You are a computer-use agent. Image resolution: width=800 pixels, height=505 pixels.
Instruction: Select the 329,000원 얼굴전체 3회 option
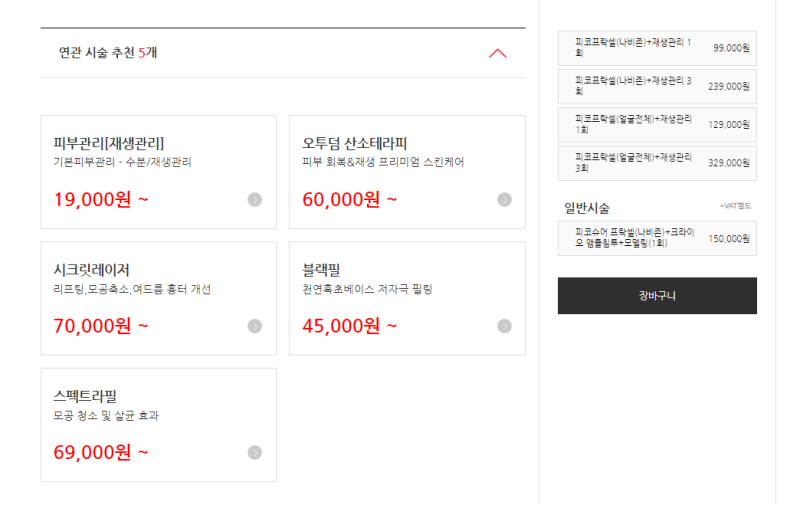[x=657, y=163]
